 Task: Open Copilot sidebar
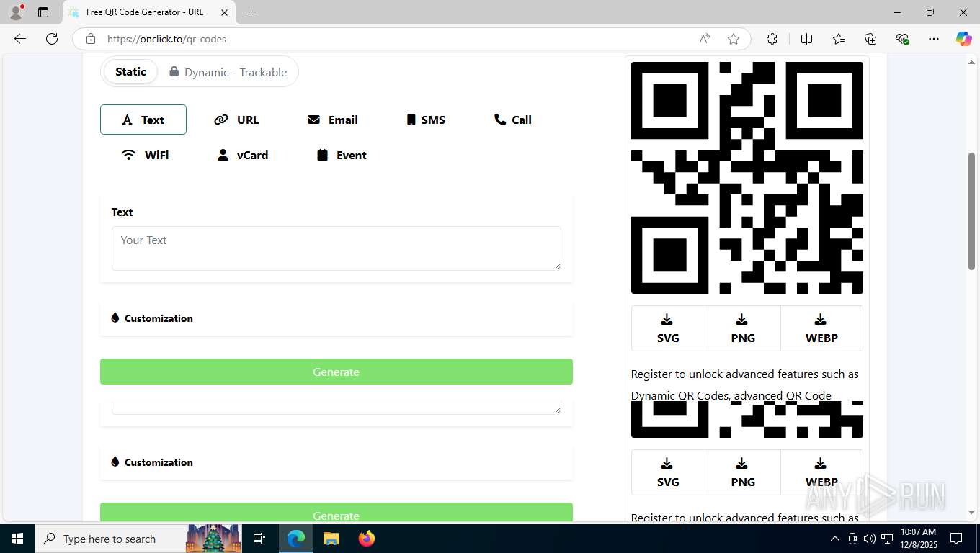click(x=963, y=39)
